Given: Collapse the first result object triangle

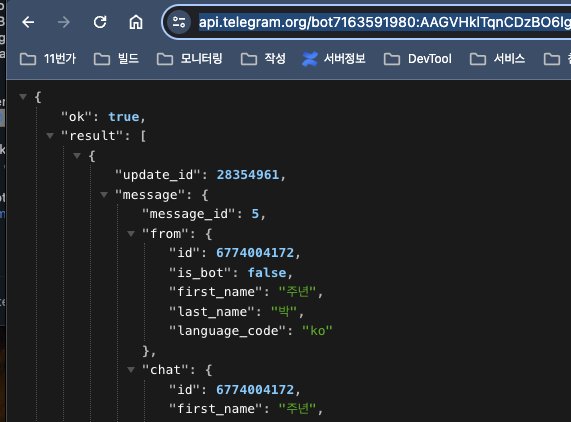Looking at the screenshot, I should tap(77, 156).
